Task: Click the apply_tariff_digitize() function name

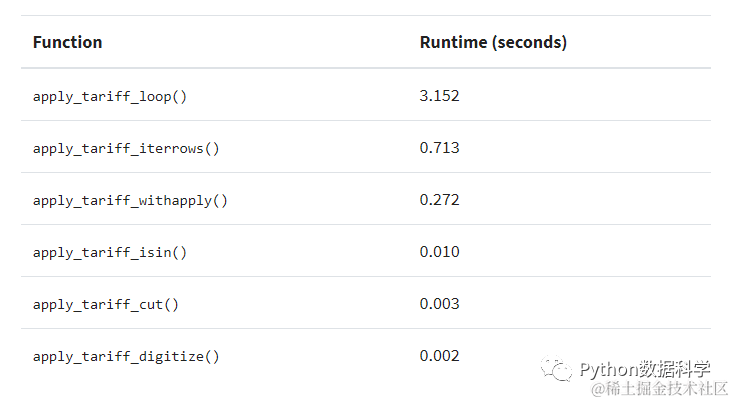Action: pyautogui.click(x=126, y=357)
